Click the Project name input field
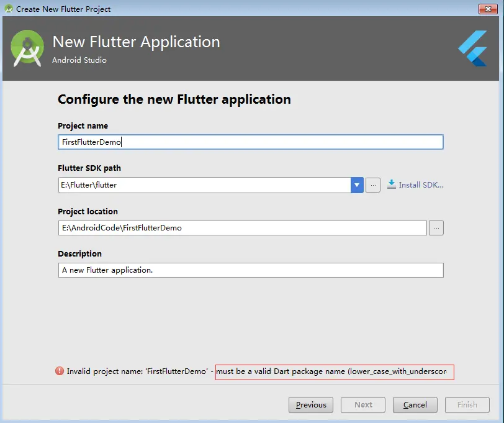504x423 pixels. pyautogui.click(x=250, y=142)
